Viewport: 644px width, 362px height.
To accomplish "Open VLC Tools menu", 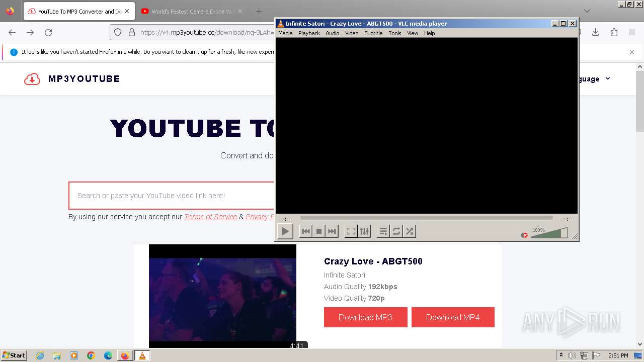I will [395, 33].
